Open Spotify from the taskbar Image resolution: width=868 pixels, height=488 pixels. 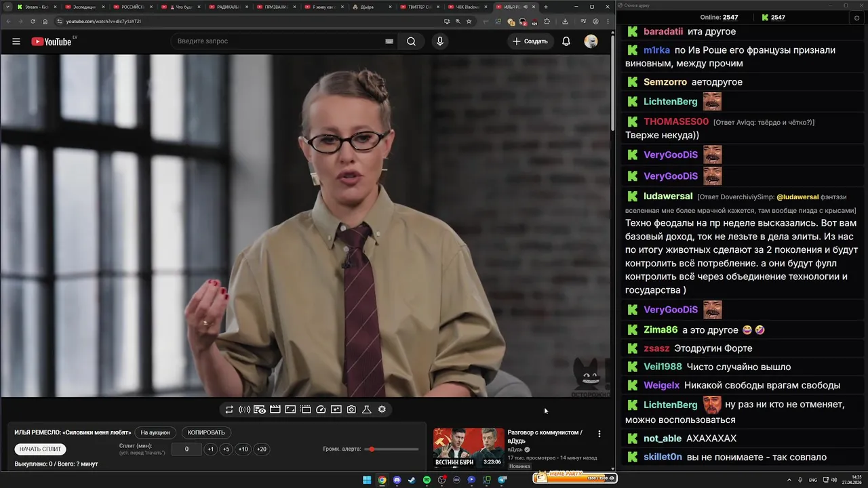click(x=427, y=480)
